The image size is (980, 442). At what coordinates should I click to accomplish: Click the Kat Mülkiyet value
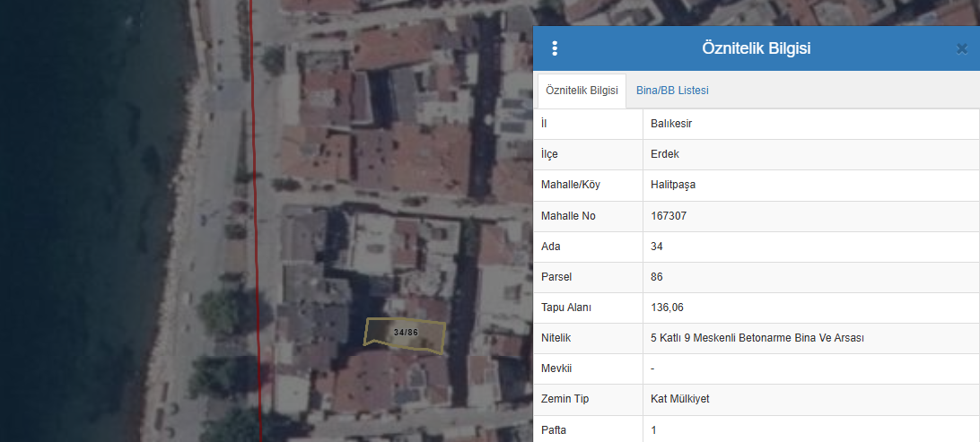click(680, 399)
